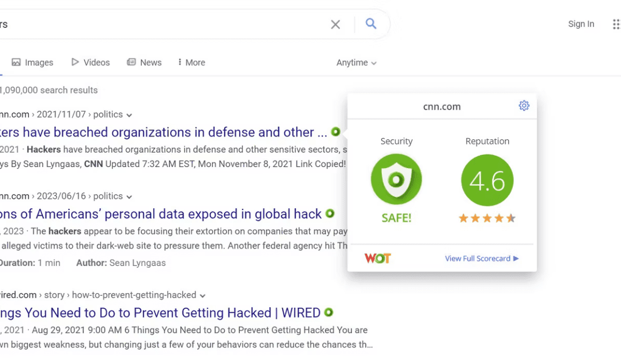Click the green Security shield icon

(x=397, y=179)
